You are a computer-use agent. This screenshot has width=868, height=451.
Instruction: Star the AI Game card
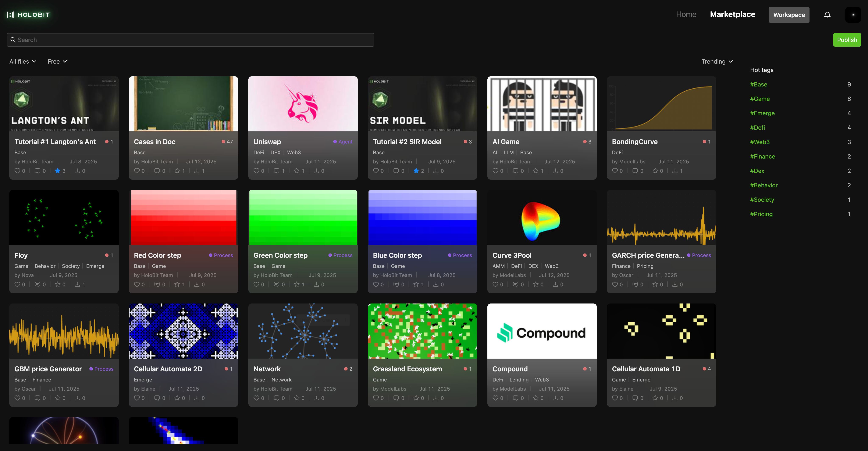coord(536,171)
